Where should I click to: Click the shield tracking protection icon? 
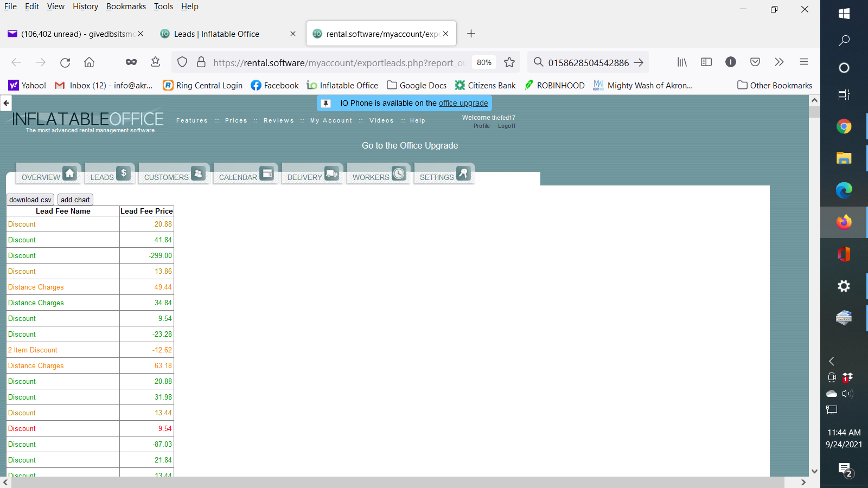182,62
